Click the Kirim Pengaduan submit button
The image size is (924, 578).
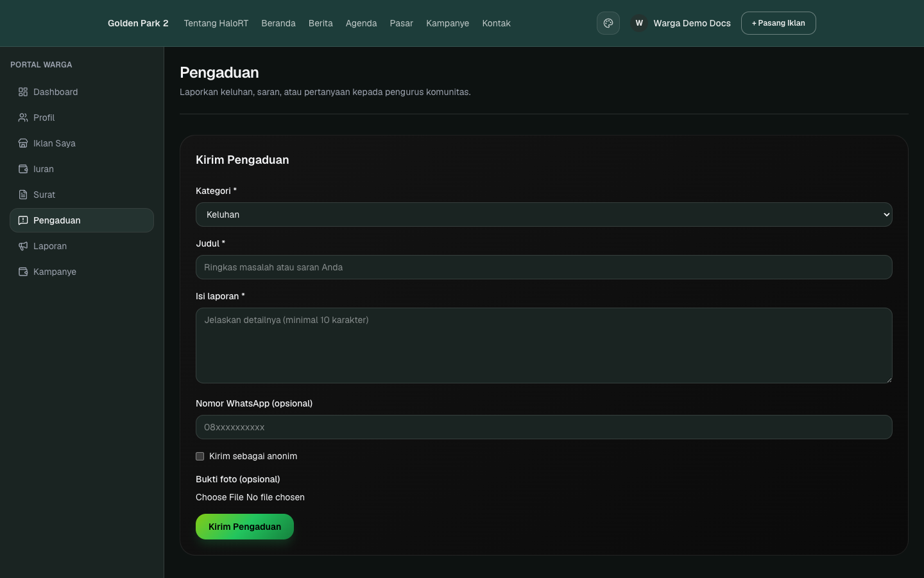244,527
